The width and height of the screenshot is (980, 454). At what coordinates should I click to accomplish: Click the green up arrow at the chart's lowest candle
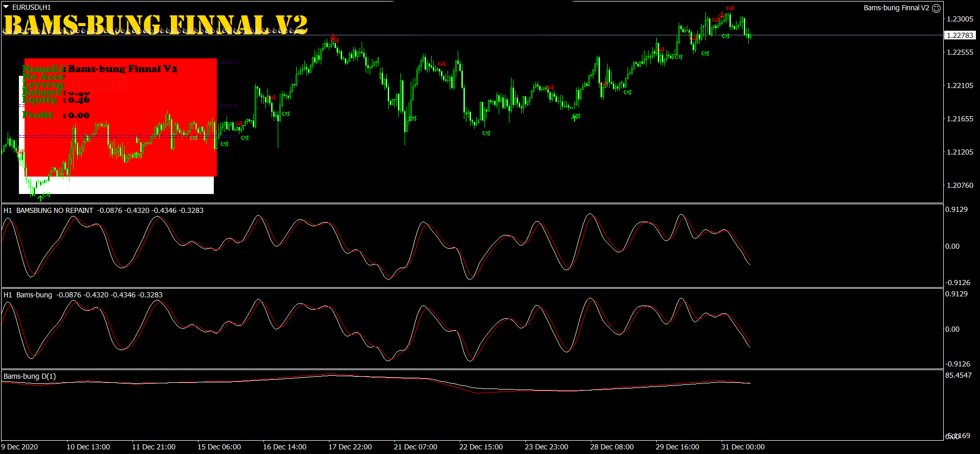(x=40, y=198)
